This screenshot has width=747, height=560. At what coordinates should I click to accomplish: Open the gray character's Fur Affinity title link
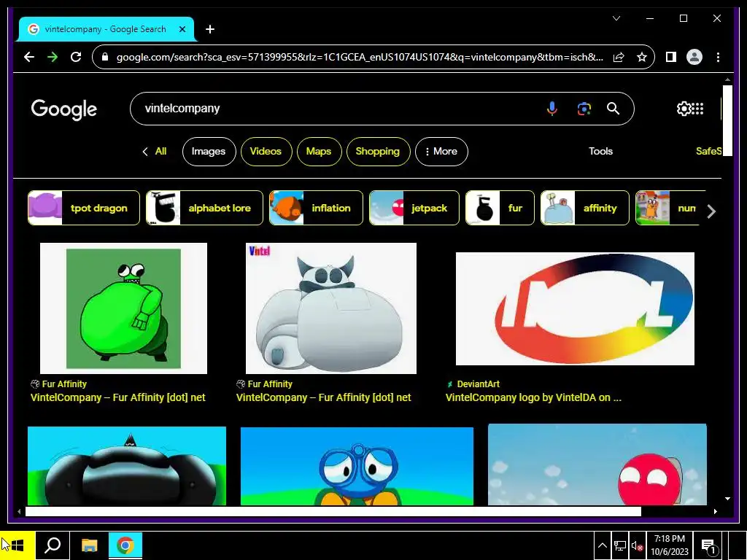(323, 397)
